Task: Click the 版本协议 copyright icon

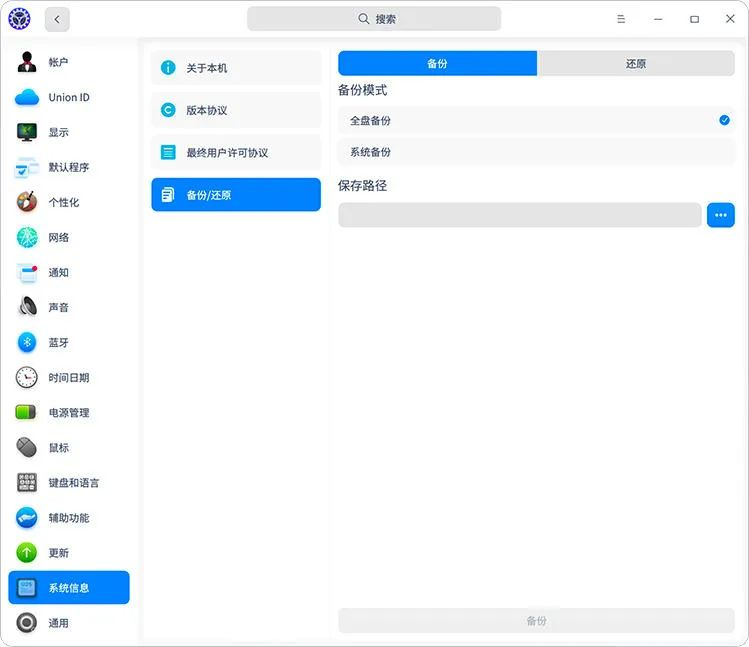Action: coord(168,110)
